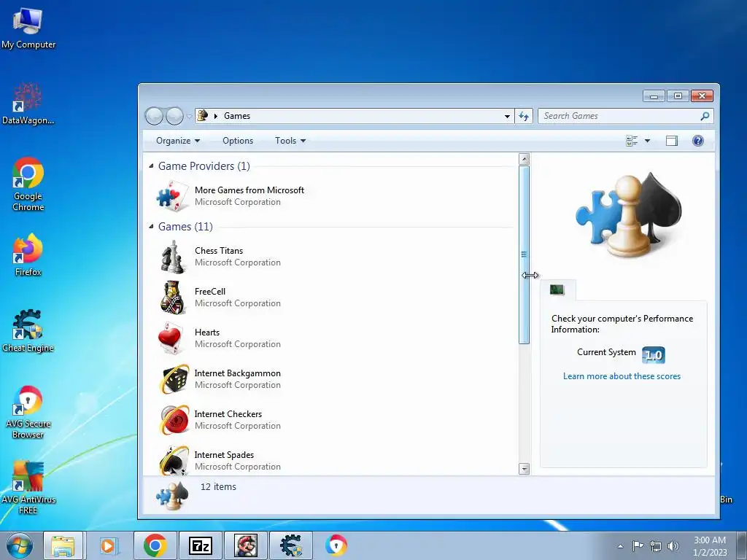Click the performance information tab icon

coord(557,289)
